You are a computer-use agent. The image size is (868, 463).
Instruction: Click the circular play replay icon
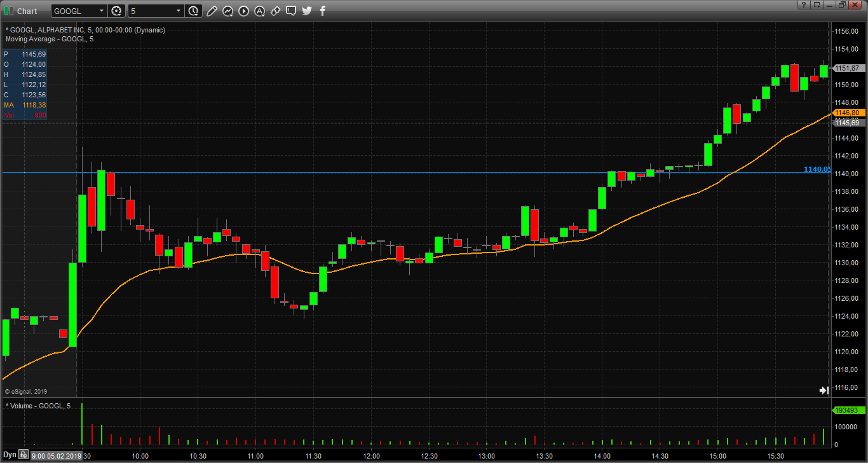coord(243,11)
